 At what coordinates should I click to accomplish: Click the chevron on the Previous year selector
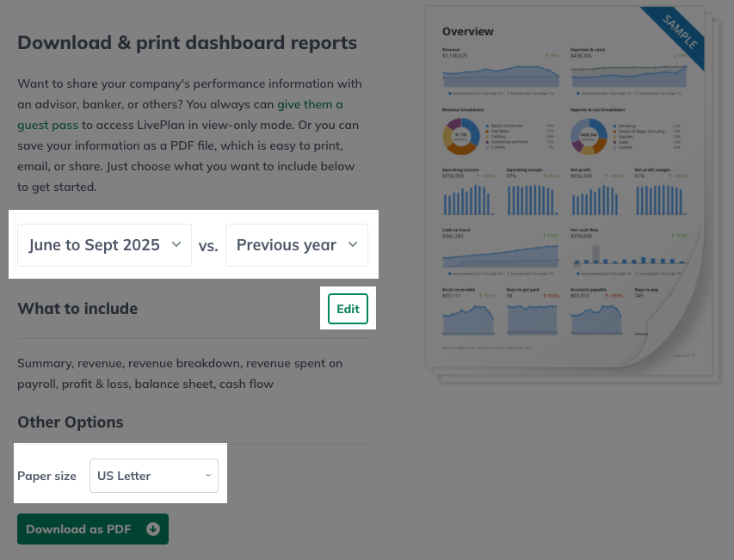coord(353,244)
